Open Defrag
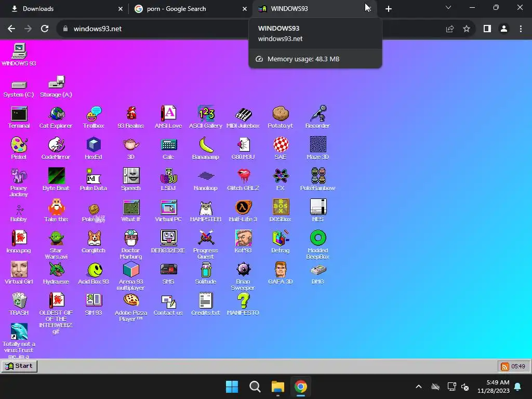 coord(280,242)
